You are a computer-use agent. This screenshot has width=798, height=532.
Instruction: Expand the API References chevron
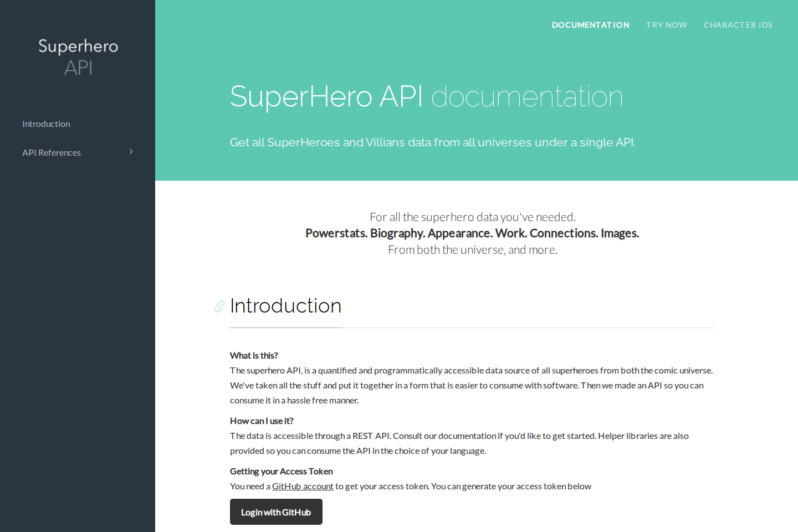pyautogui.click(x=131, y=151)
